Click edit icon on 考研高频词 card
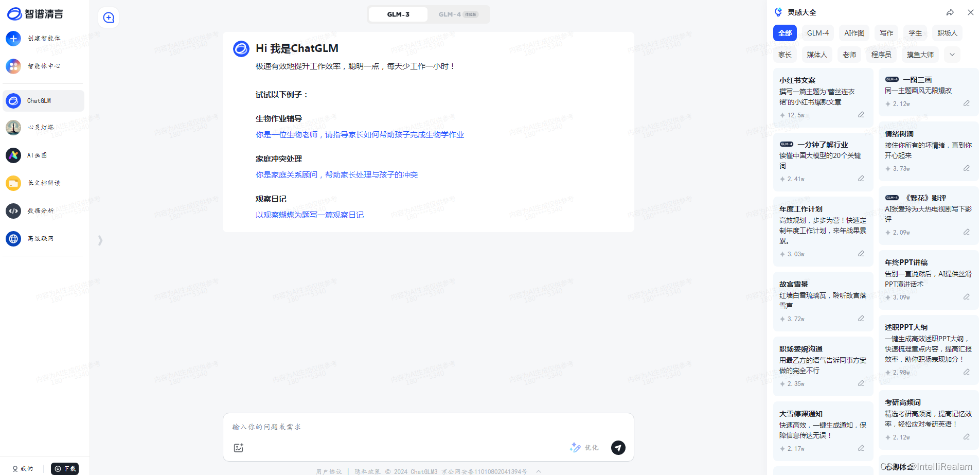The image size is (980, 475). [966, 437]
